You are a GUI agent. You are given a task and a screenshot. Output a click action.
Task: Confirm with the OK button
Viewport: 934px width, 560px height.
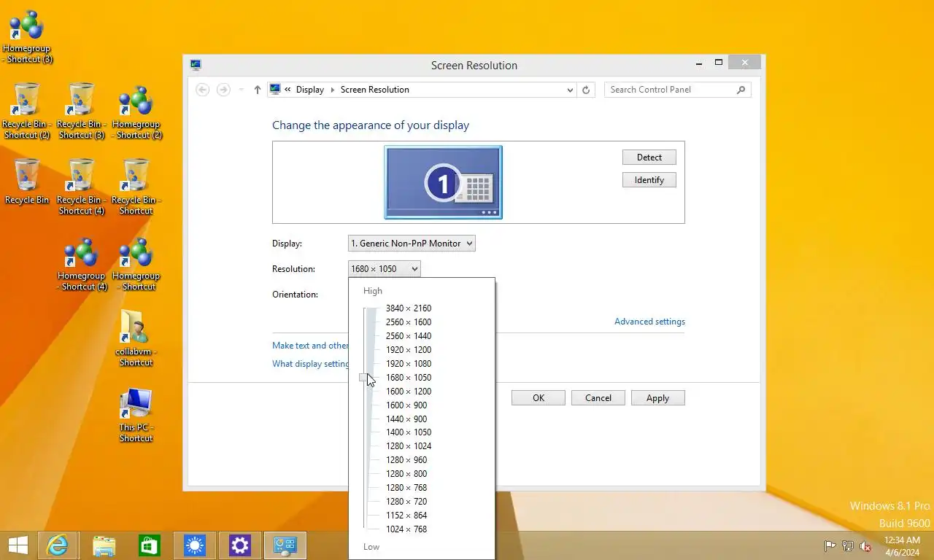539,398
